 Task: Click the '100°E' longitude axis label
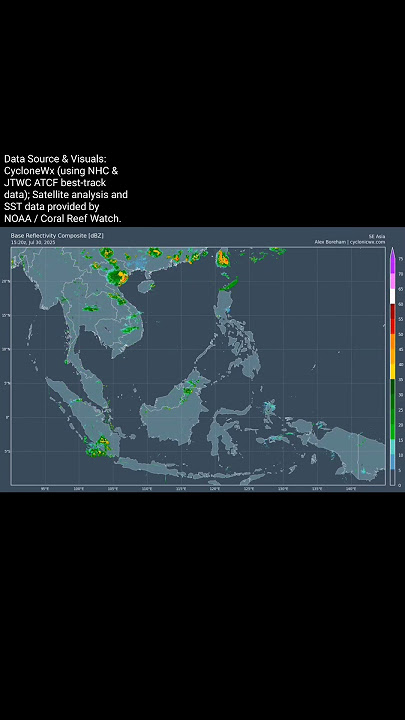coord(79,489)
